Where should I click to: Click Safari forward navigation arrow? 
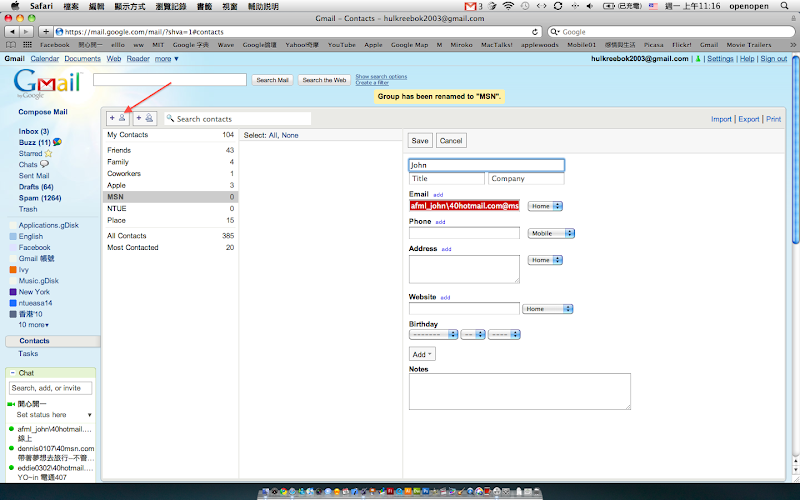(26, 32)
